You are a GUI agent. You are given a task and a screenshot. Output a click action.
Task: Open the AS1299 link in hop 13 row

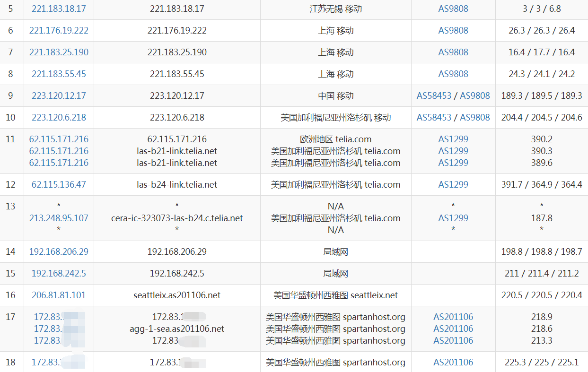tap(453, 218)
